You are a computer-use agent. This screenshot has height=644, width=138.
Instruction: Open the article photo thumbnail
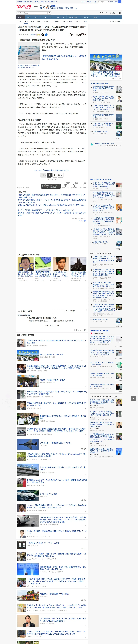29,53
